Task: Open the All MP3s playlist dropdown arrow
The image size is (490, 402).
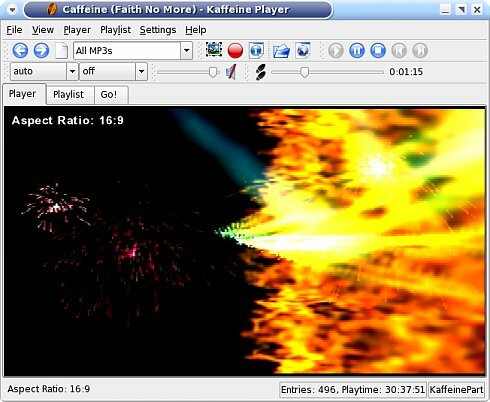Action: [x=187, y=51]
